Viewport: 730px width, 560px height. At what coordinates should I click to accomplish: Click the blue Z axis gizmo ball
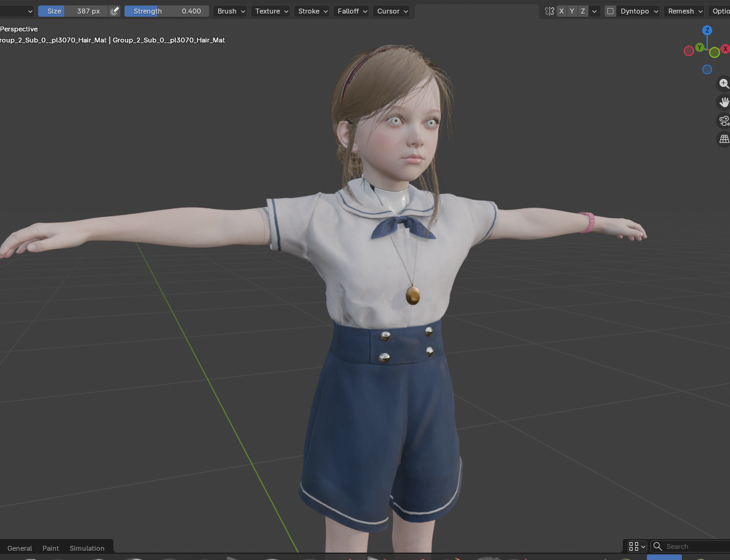[707, 30]
